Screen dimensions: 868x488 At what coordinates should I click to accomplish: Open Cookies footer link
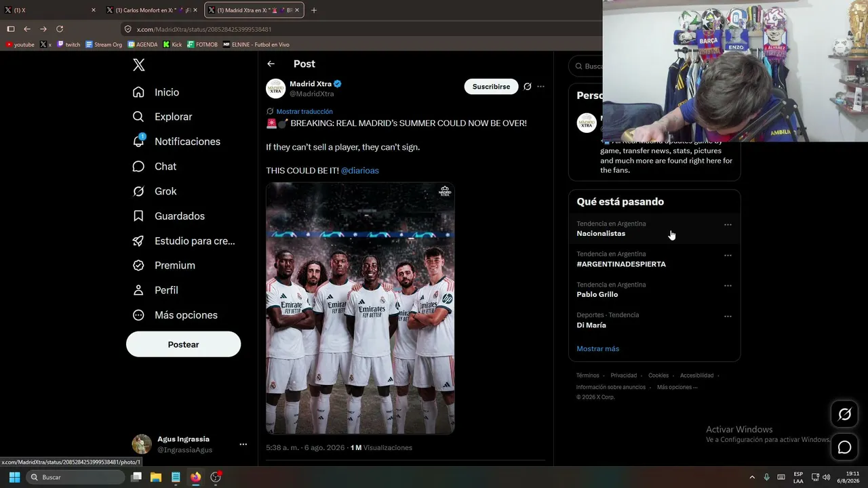tap(658, 375)
